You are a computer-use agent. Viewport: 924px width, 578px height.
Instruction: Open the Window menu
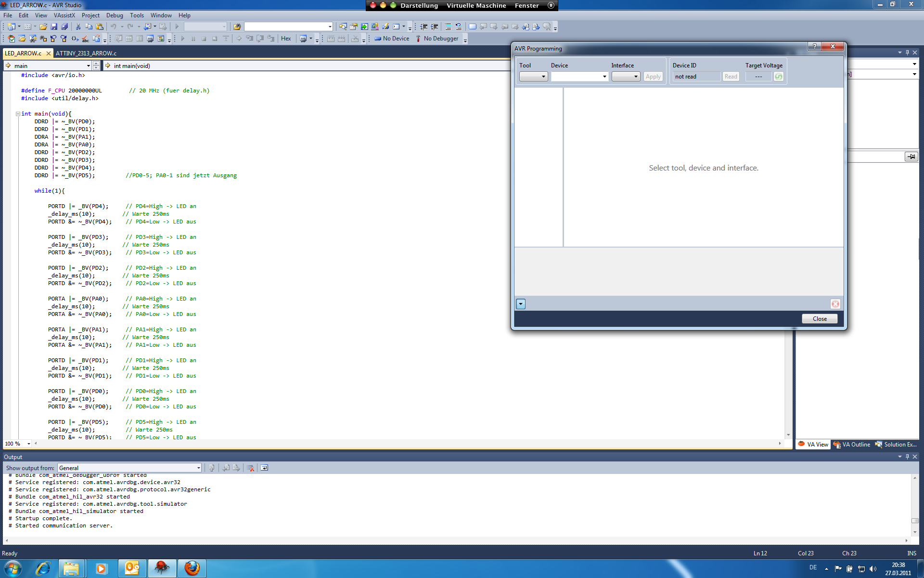click(161, 15)
